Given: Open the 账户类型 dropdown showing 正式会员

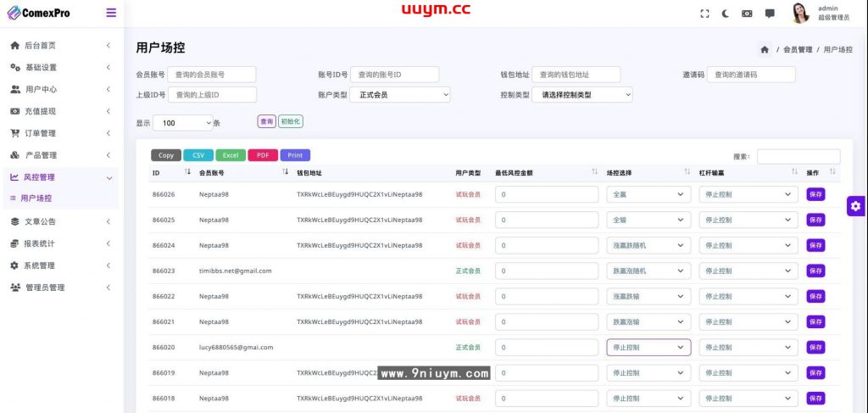Looking at the screenshot, I should coord(400,95).
